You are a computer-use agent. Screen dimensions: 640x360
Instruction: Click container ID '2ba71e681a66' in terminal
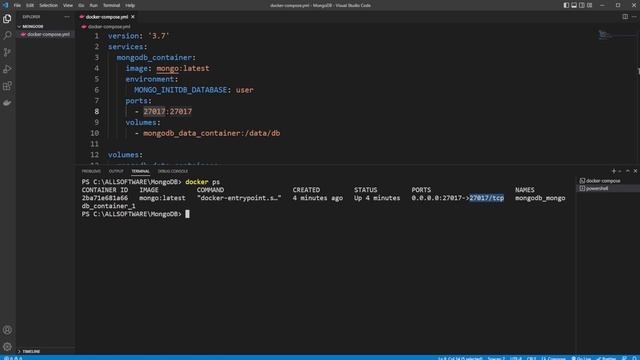pyautogui.click(x=104, y=198)
